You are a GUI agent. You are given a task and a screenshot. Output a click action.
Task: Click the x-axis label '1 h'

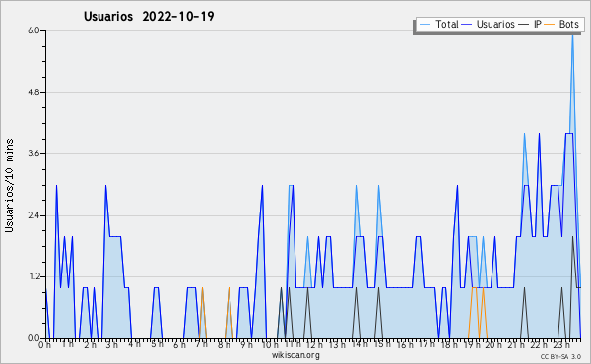point(68,344)
